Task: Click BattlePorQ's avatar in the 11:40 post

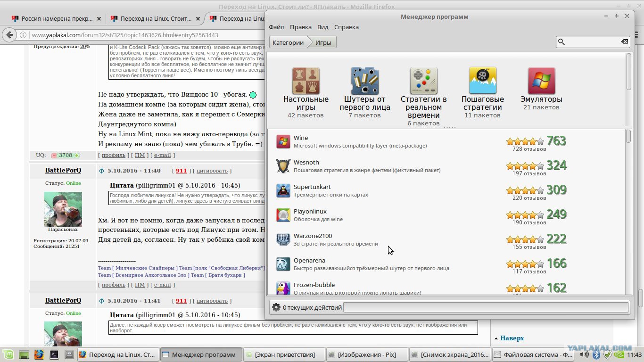Action: click(x=63, y=209)
